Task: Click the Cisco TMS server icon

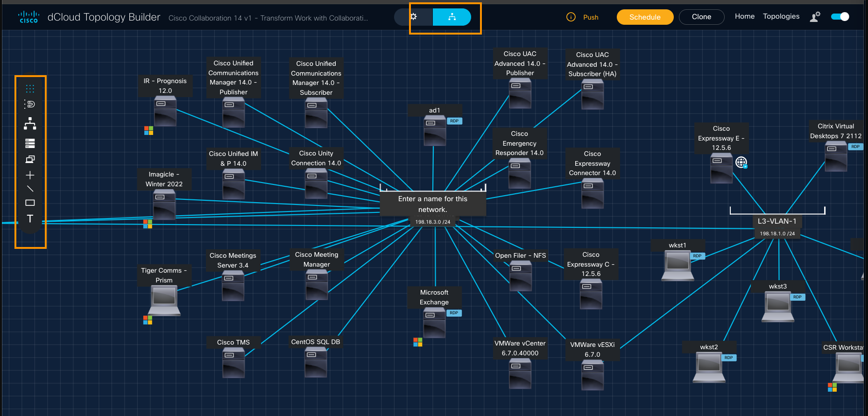Action: pyautogui.click(x=233, y=363)
